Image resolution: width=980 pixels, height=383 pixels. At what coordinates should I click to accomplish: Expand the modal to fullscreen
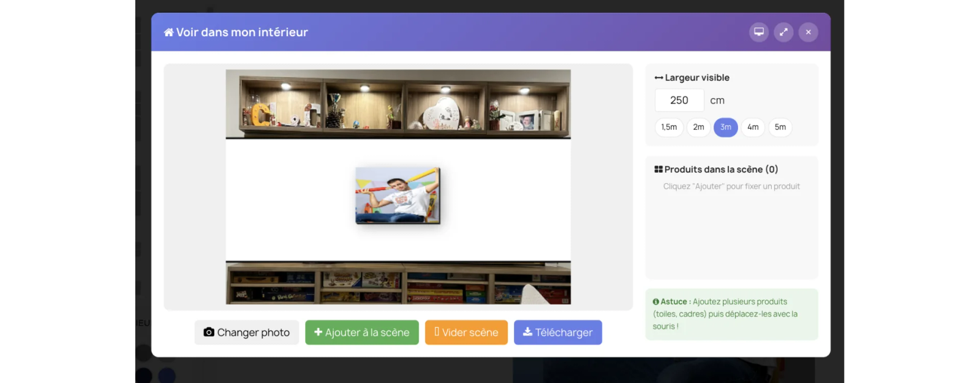(783, 32)
